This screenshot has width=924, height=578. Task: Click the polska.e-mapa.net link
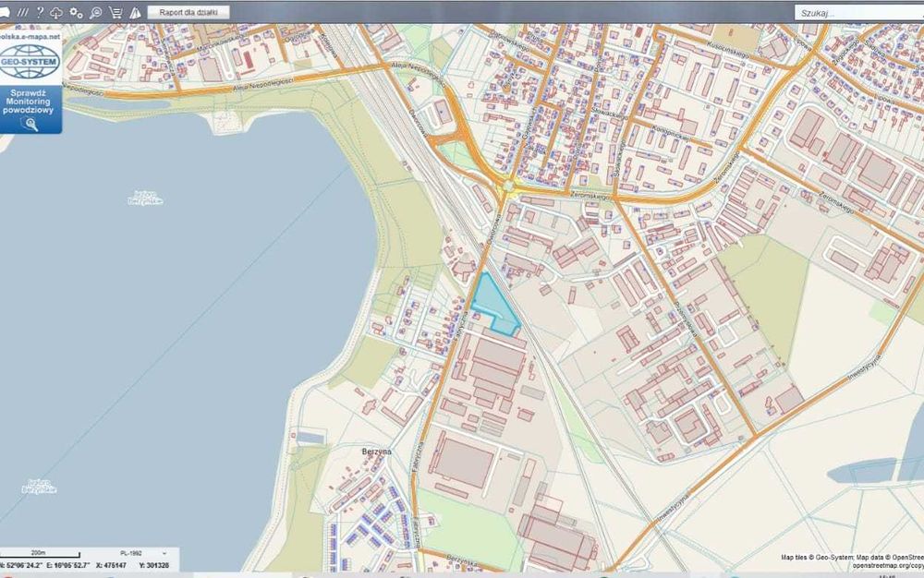[x=30, y=37]
